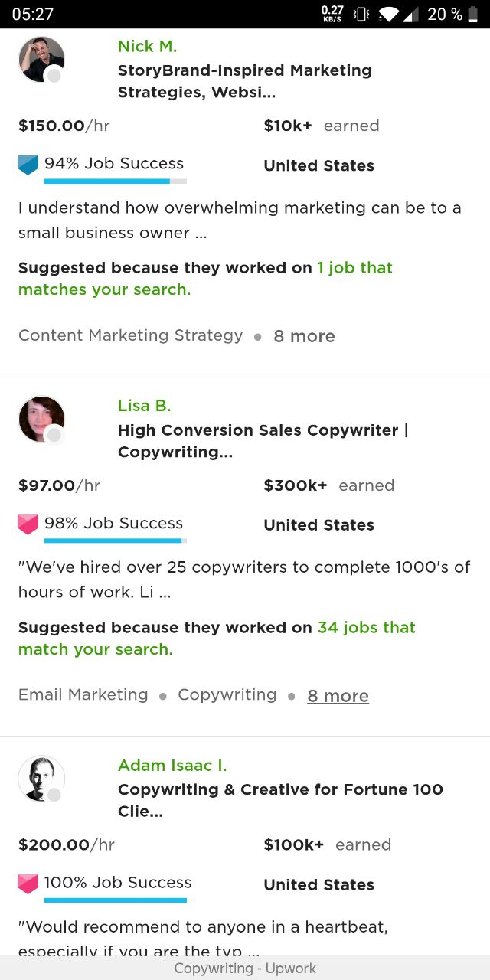Open Lisa B.'s profile photo
490x980 pixels.
tap(41, 419)
